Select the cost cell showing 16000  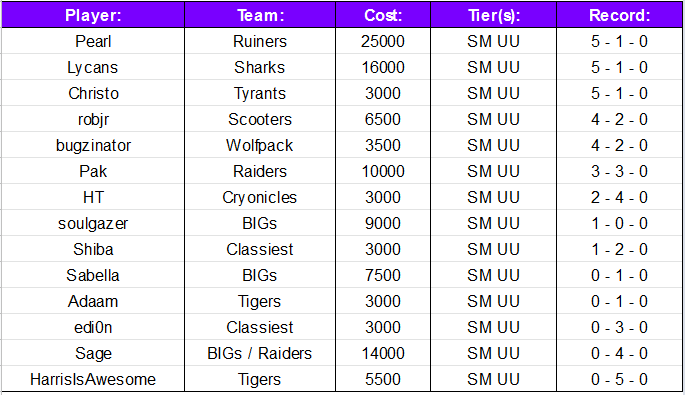383,67
